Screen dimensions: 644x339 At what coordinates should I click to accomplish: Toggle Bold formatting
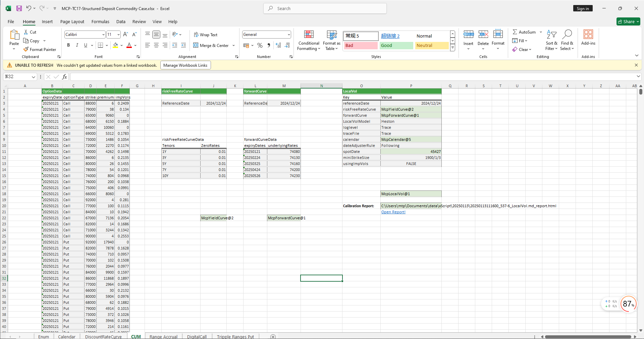(68, 45)
